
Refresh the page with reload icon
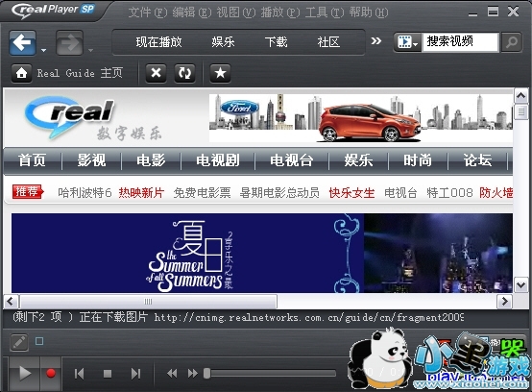tap(185, 73)
